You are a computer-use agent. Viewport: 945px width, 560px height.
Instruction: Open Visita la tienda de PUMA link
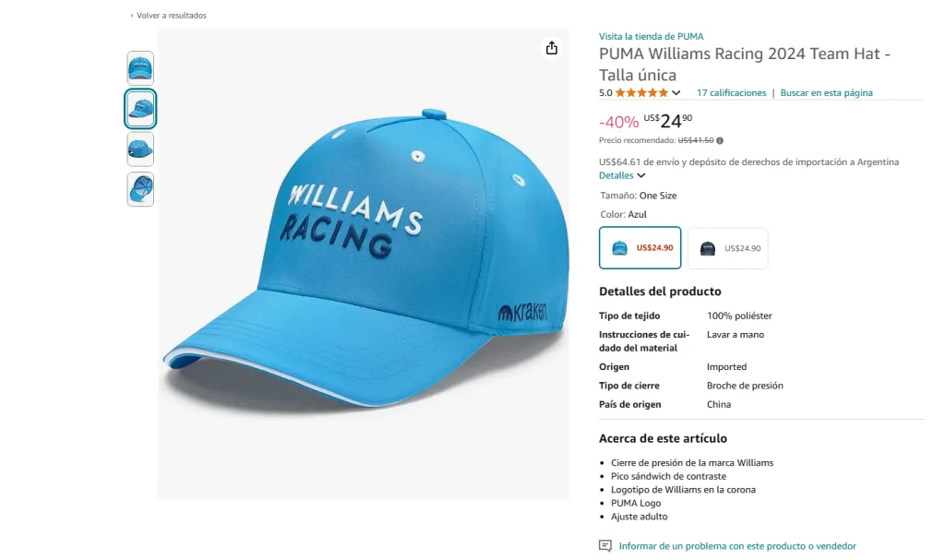651,37
